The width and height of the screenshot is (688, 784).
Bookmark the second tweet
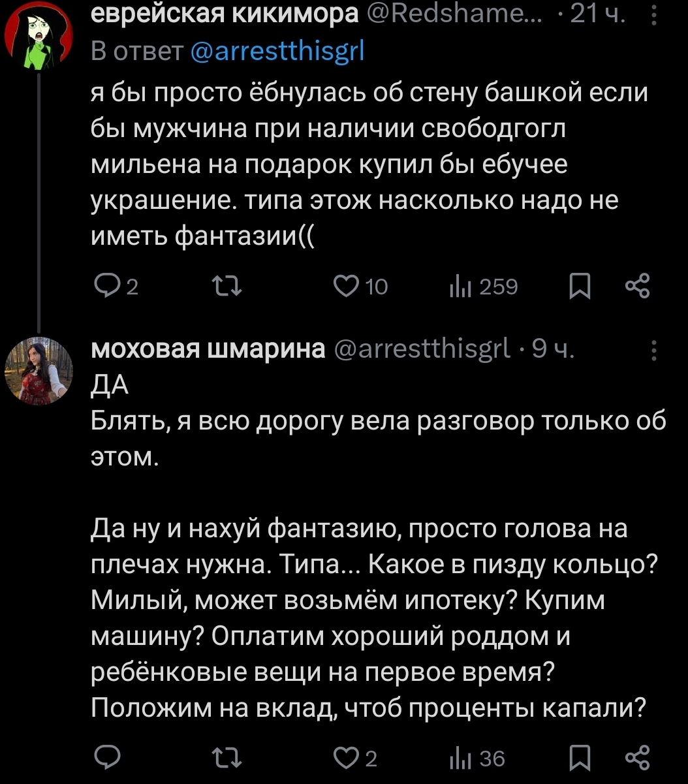[x=580, y=757]
